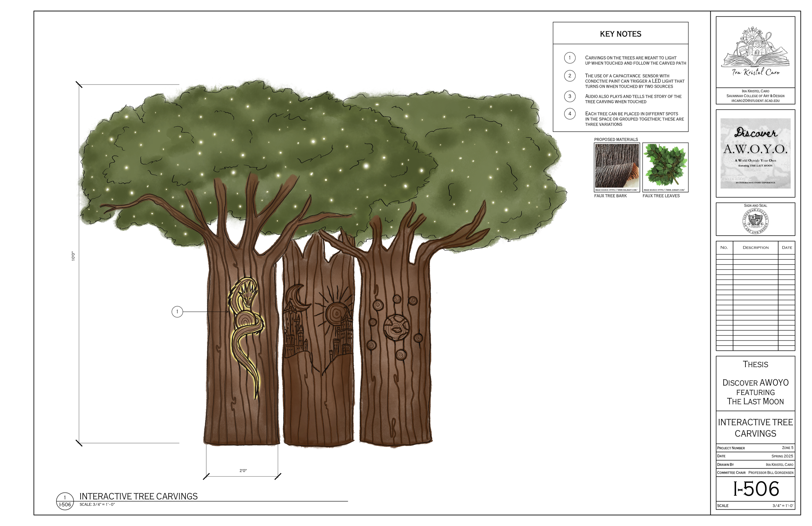
Task: Click the Spring 2025 date value
Action: [782, 456]
